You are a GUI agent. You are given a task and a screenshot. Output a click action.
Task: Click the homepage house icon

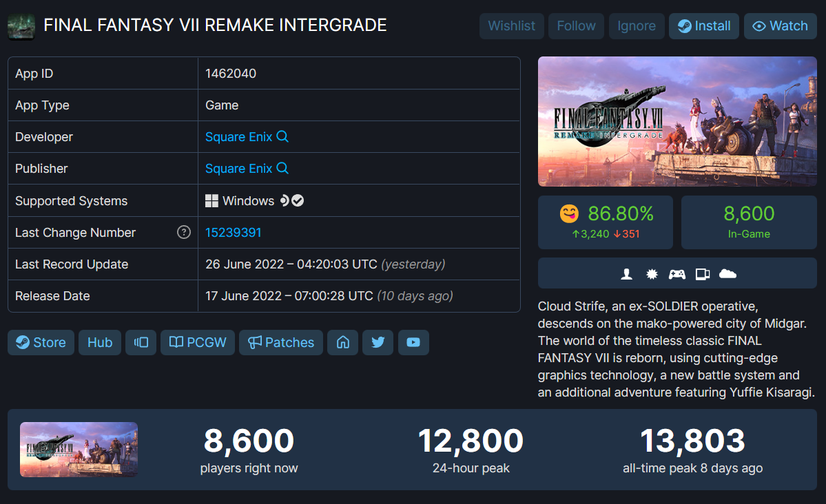[343, 342]
